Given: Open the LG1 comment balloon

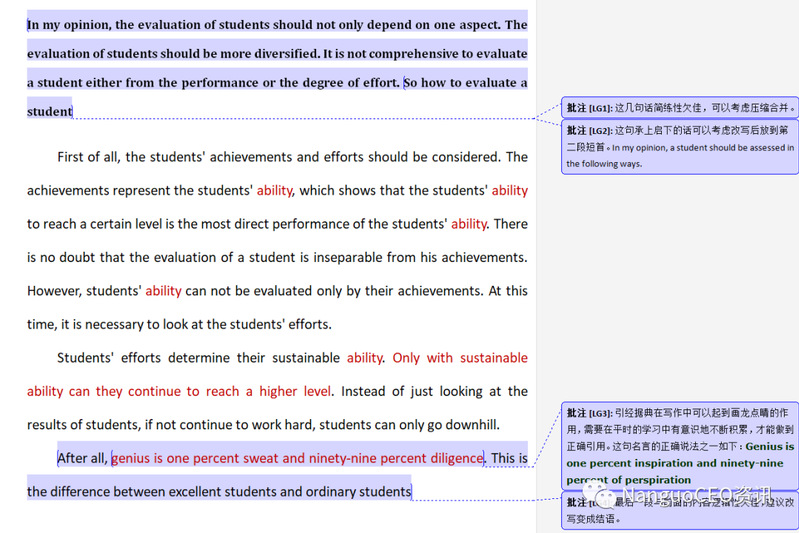Looking at the screenshot, I should tap(679, 108).
